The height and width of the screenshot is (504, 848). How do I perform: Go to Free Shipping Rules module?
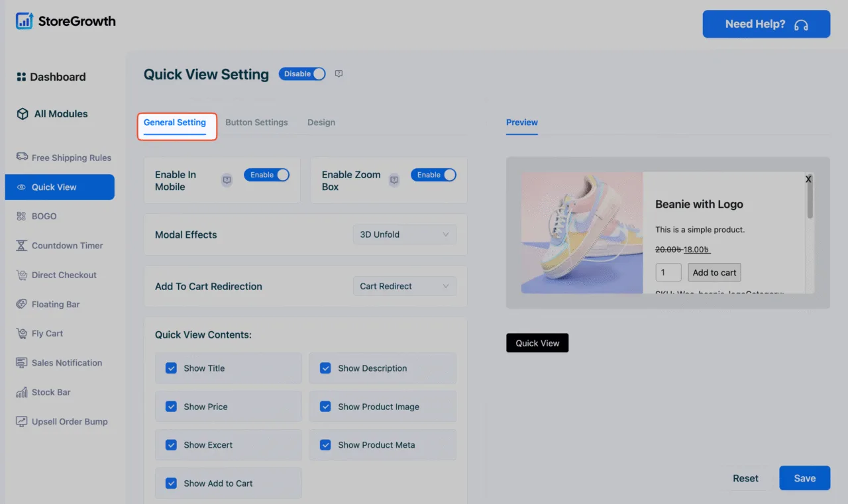64,158
